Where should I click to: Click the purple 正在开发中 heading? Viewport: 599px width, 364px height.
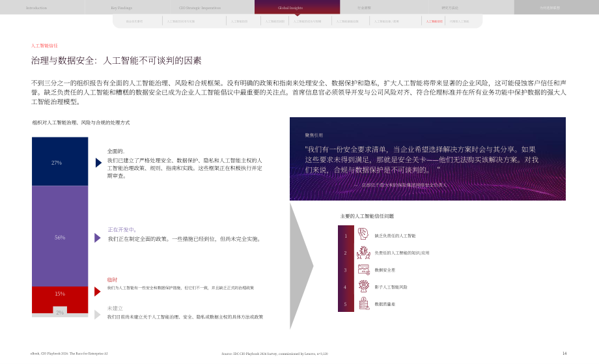coord(122,230)
